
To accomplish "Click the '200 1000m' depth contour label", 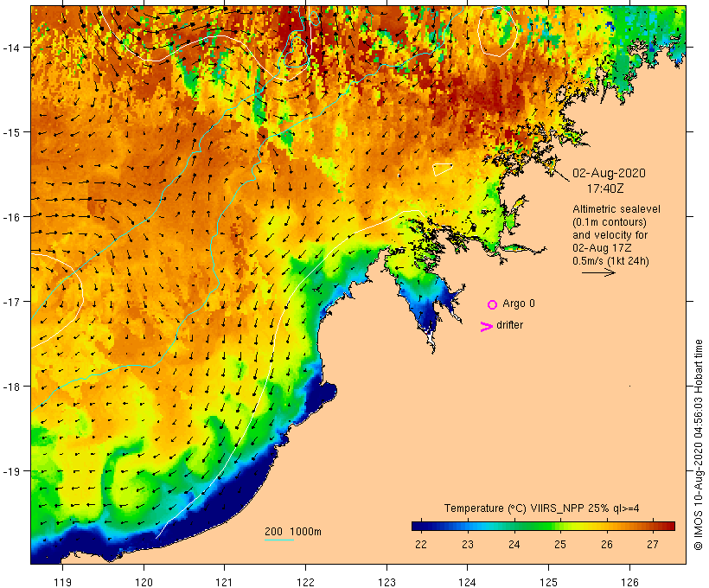I will [x=293, y=532].
